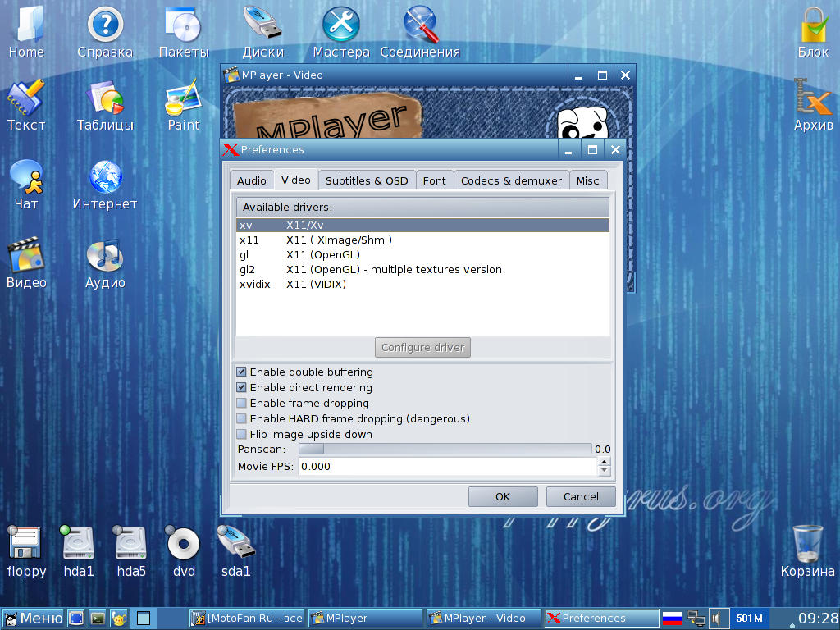Viewport: 840px width, 630px height.
Task: Select the xv X11/Xv driver row
Action: click(422, 225)
